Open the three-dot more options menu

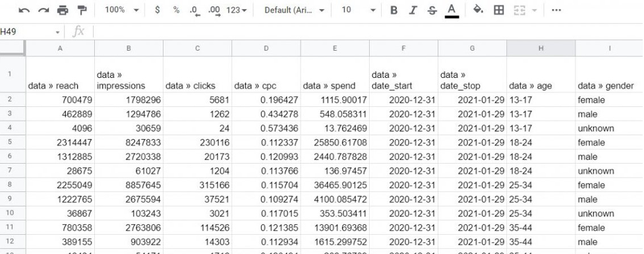coord(556,11)
